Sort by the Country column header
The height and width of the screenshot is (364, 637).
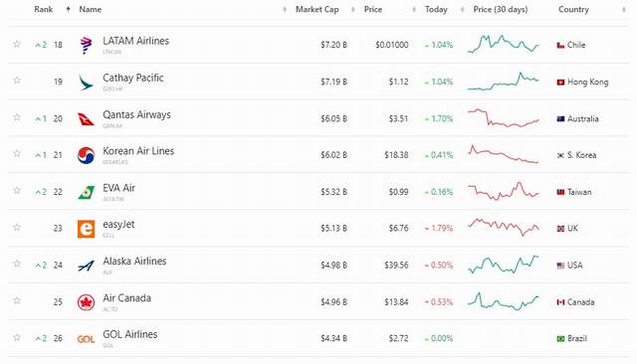[x=573, y=9]
